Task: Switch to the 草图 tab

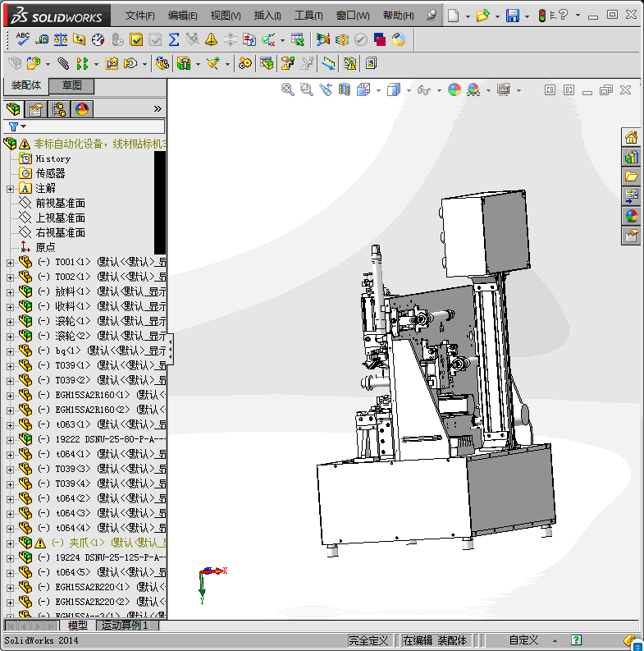Action: (x=72, y=85)
